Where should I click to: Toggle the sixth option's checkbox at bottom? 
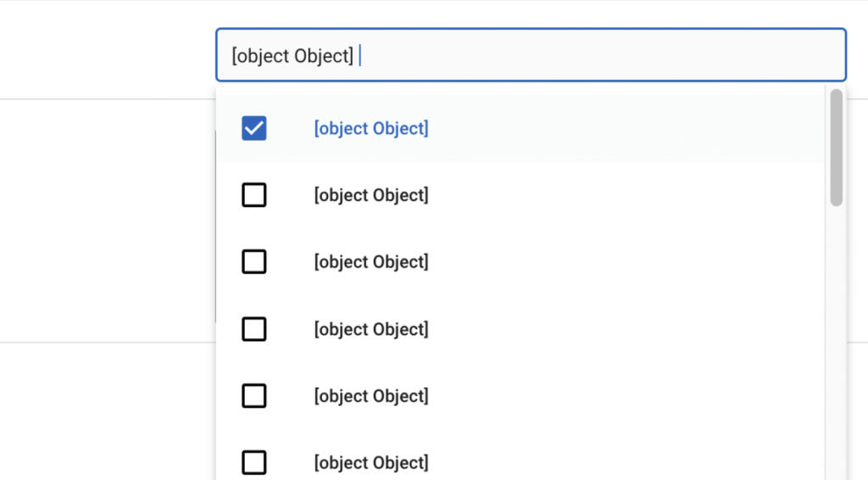coord(254,462)
